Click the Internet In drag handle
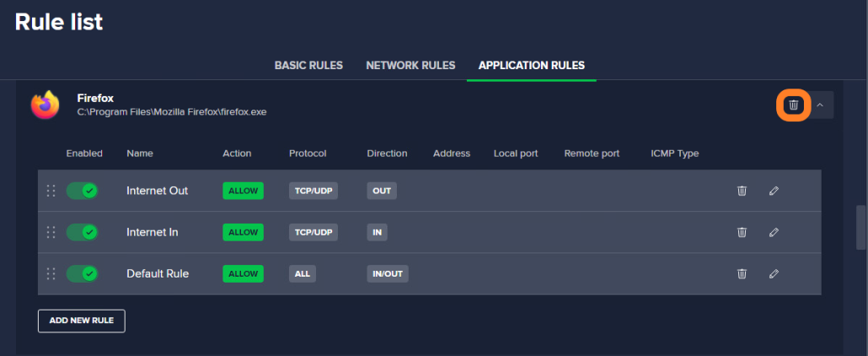This screenshot has width=868, height=356. pyautogui.click(x=51, y=232)
